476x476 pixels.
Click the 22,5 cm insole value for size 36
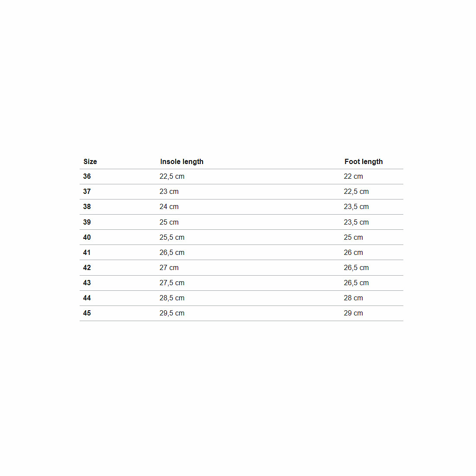point(172,177)
